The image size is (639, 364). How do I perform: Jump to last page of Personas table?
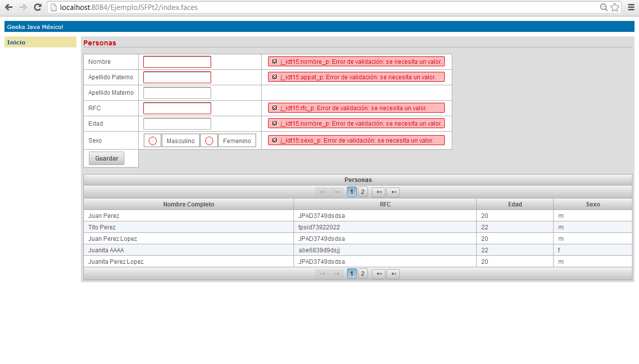393,191
